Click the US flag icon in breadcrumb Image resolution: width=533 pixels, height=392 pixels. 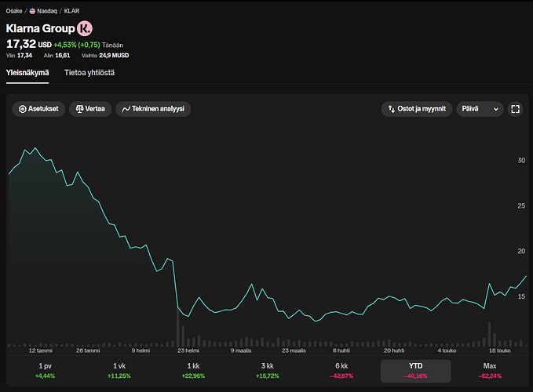pos(32,11)
